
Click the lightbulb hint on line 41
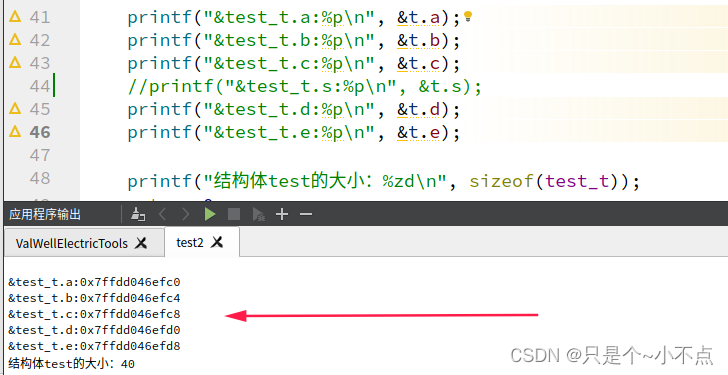[468, 17]
